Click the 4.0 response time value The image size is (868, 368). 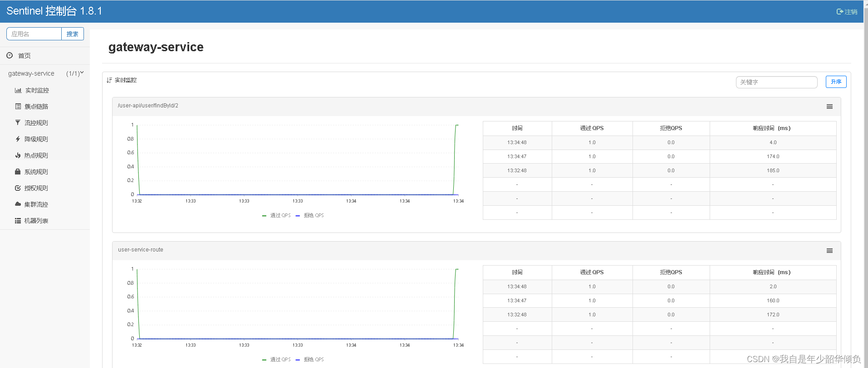point(773,142)
